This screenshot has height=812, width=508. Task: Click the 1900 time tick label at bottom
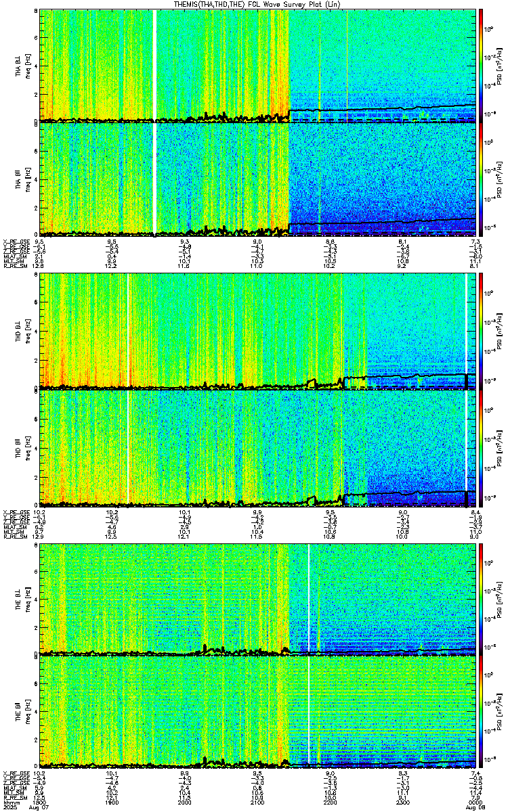(112, 803)
